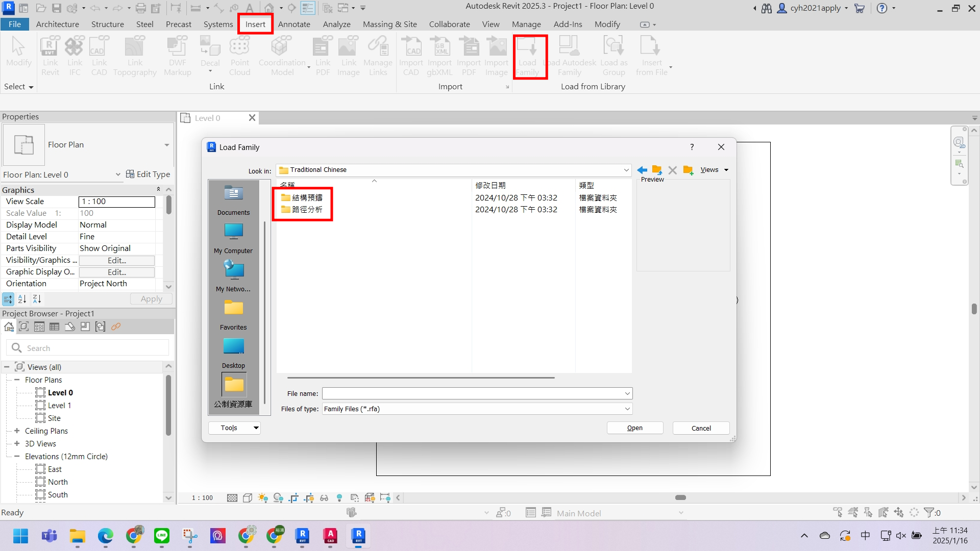
Task: Open the Tools dropdown in Load Family
Action: 234,428
